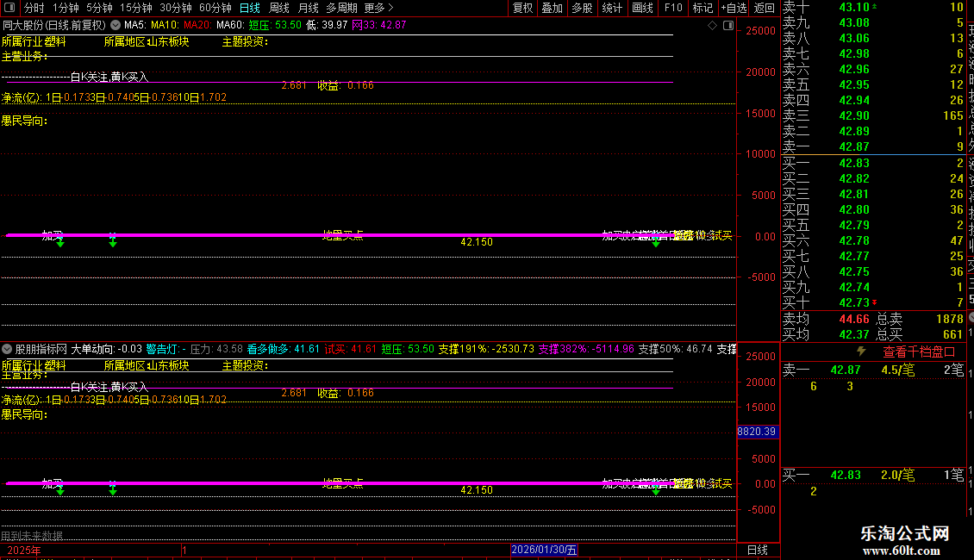Click the MA20 label in chart header

click(x=197, y=26)
